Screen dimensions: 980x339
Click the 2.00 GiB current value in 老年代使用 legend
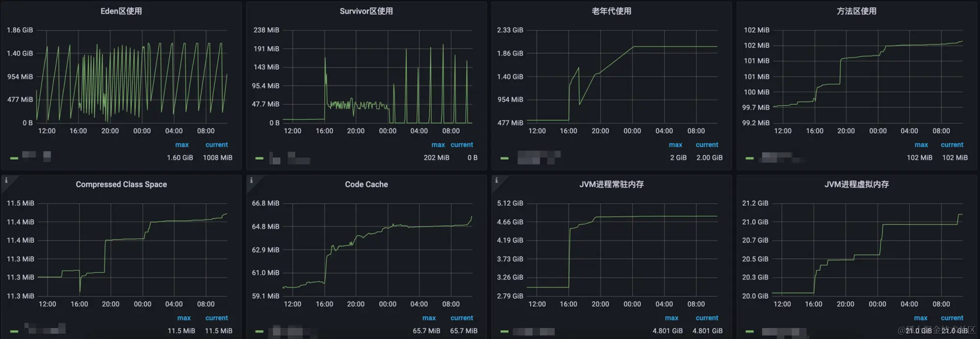point(709,158)
